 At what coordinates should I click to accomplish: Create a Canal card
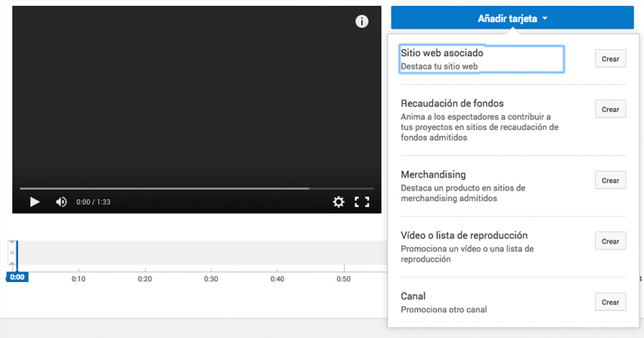coord(610,302)
